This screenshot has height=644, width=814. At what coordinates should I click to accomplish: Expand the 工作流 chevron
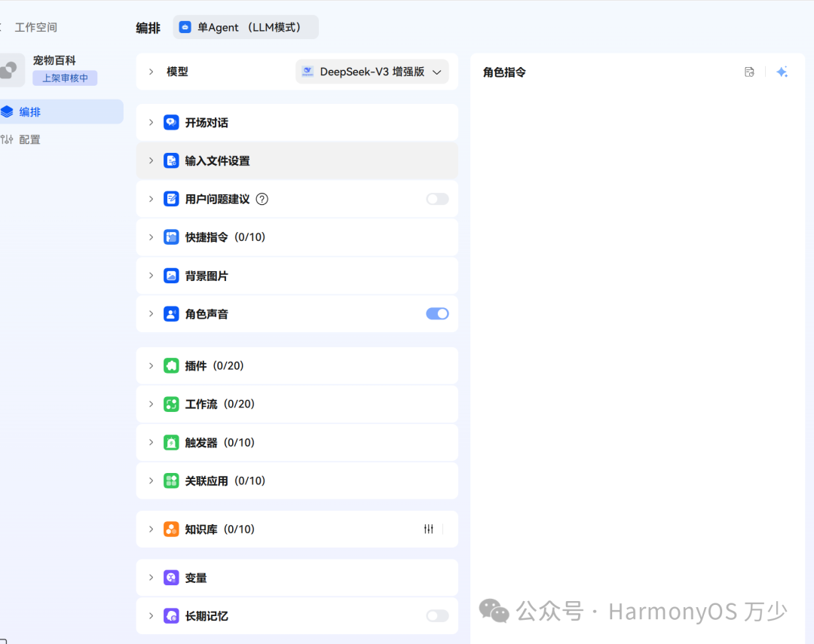[x=151, y=404]
